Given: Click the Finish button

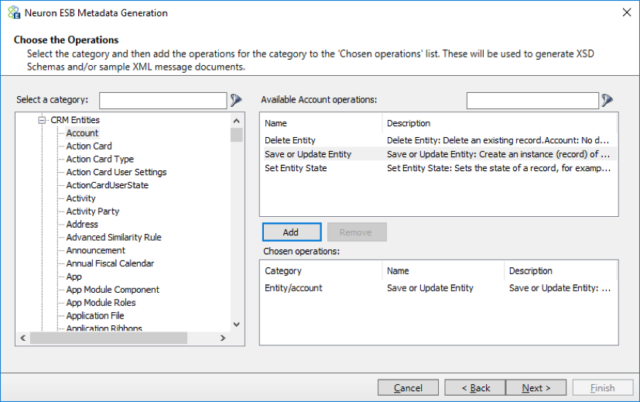Looking at the screenshot, I should pyautogui.click(x=603, y=388).
